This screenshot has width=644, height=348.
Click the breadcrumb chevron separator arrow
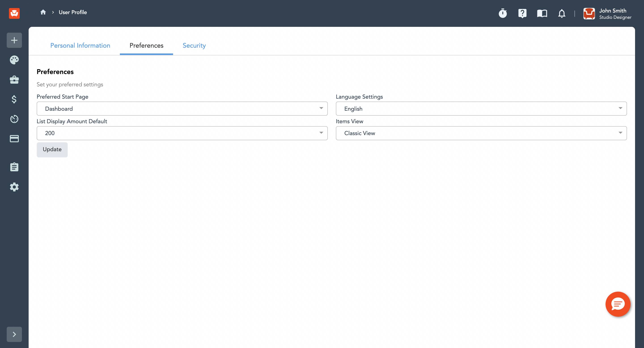53,12
